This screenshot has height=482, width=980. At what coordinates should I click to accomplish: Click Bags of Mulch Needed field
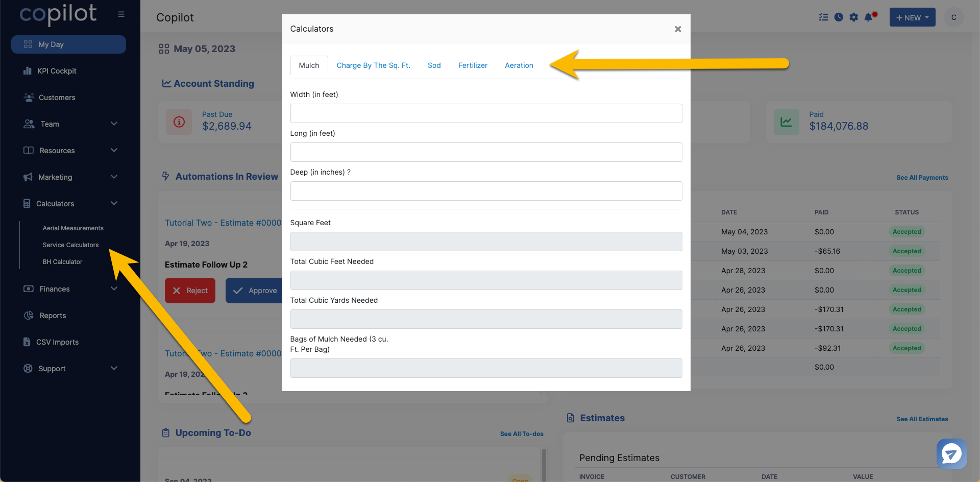486,368
